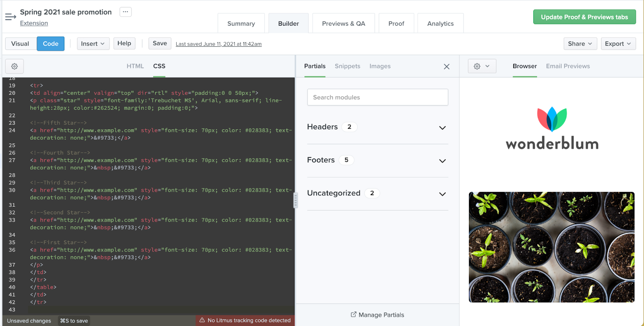Open the Extension link under the title
The width and height of the screenshot is (644, 326).
point(34,23)
